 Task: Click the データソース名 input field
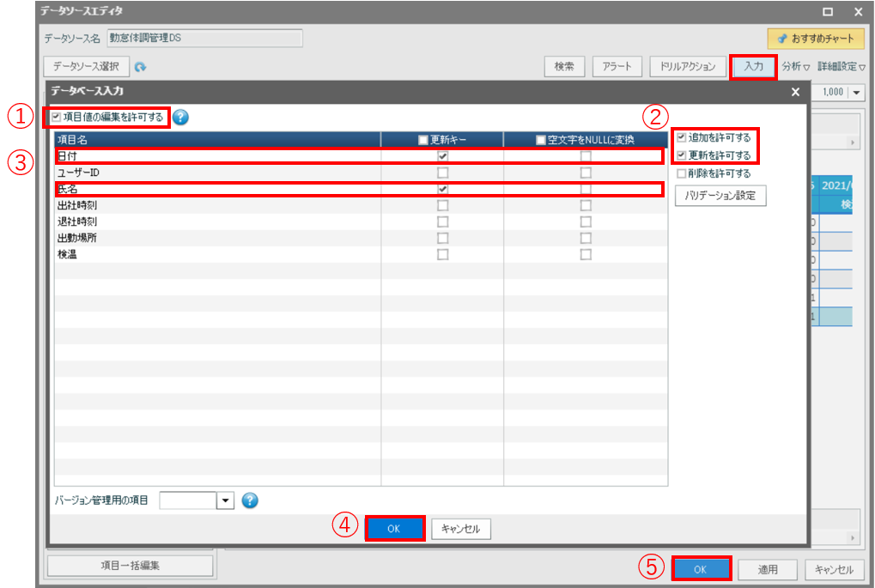(204, 39)
